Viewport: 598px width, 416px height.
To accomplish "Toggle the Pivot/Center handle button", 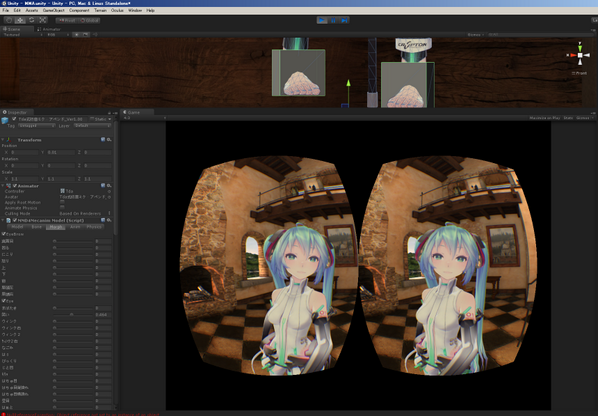I will click(66, 21).
